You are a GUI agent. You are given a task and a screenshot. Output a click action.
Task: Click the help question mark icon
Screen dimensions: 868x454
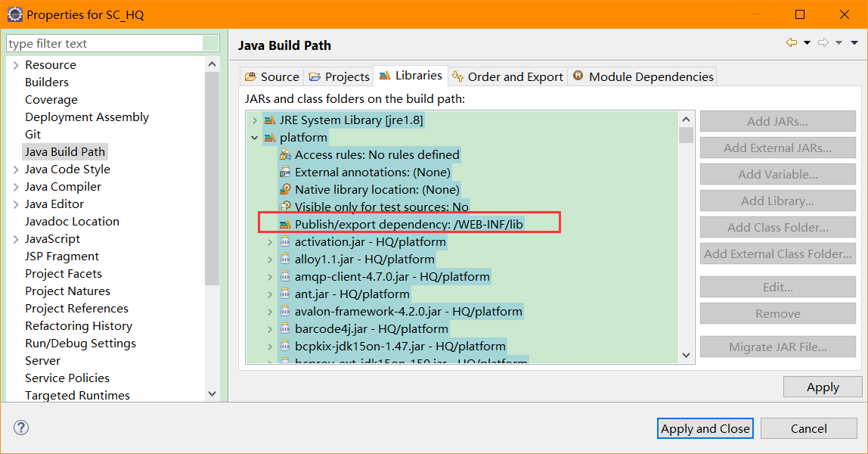(20, 428)
